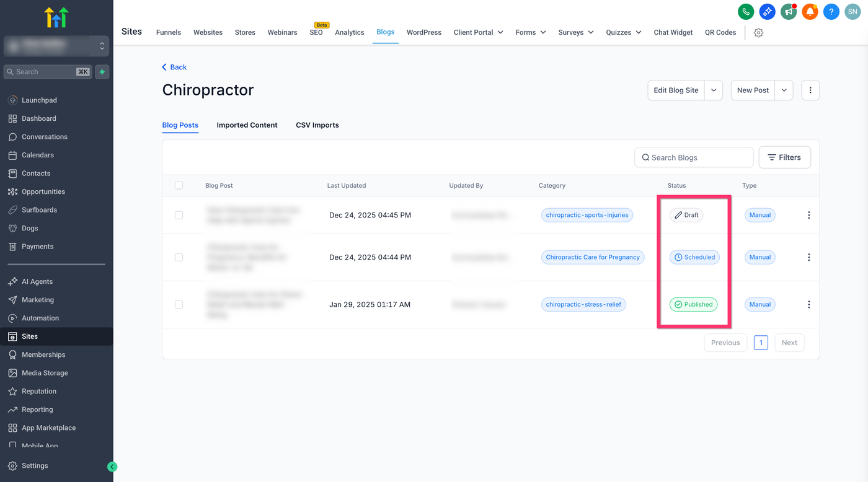This screenshot has height=482, width=868.
Task: Click Previous pagination button
Action: point(725,343)
